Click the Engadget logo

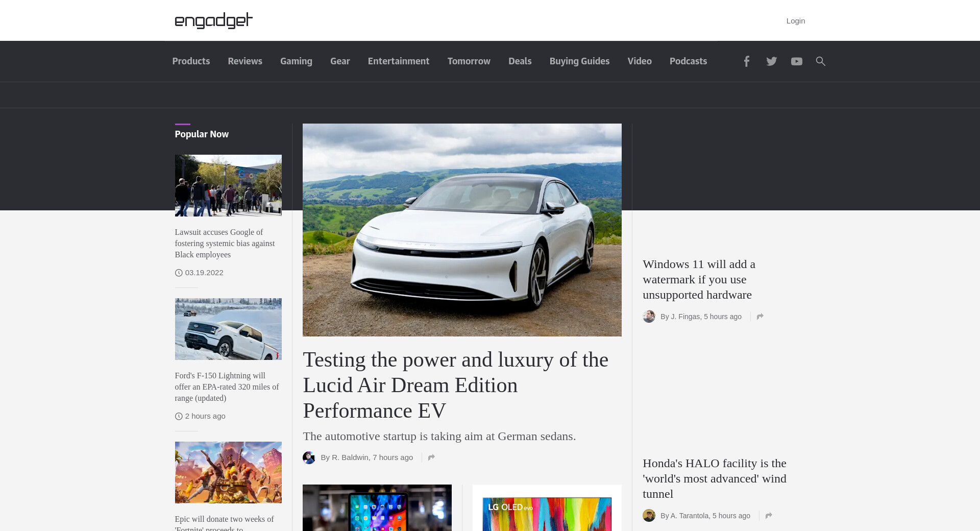coord(213,20)
